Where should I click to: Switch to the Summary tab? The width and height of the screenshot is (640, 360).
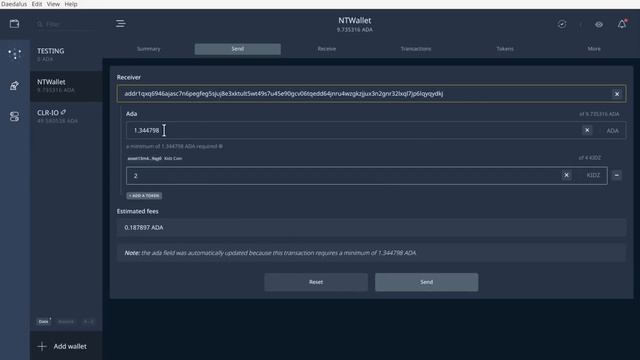pyautogui.click(x=149, y=49)
